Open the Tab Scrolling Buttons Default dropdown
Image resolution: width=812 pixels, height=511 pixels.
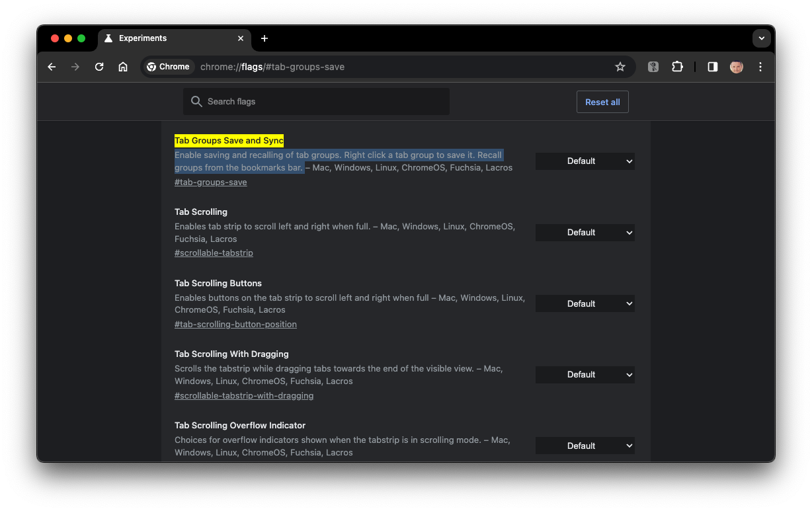tap(585, 303)
